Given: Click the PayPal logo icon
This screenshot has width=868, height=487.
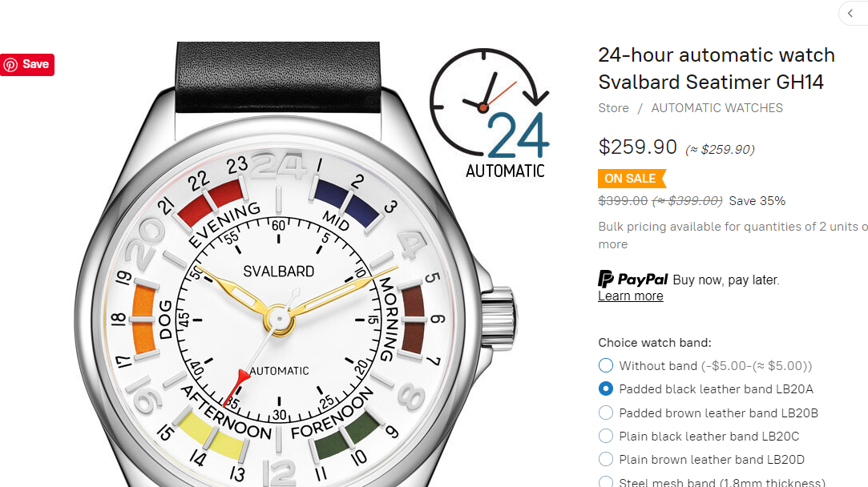Looking at the screenshot, I should (x=632, y=279).
